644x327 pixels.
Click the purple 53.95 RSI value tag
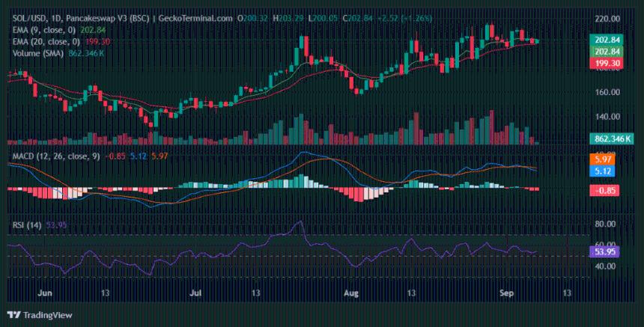click(x=606, y=252)
